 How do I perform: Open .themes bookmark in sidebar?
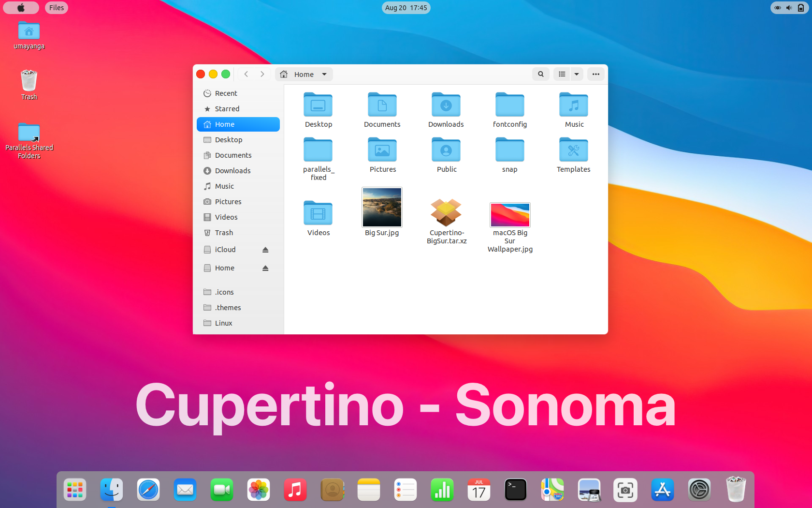click(238, 308)
